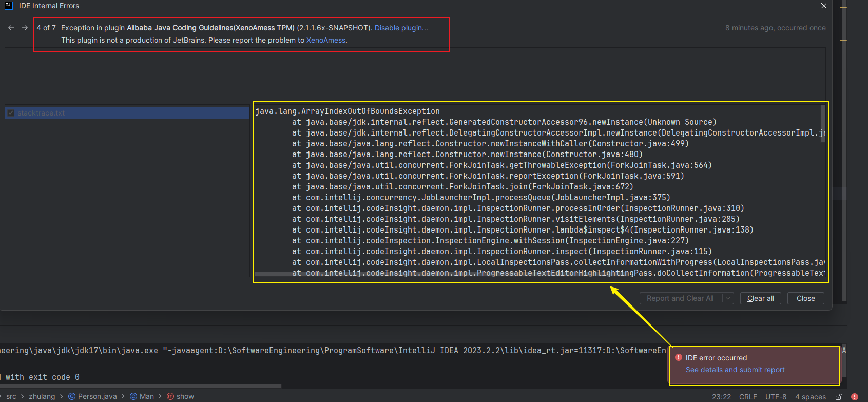Open the 4 spaces indent setting
Image resolution: width=868 pixels, height=402 pixels.
coord(811,397)
